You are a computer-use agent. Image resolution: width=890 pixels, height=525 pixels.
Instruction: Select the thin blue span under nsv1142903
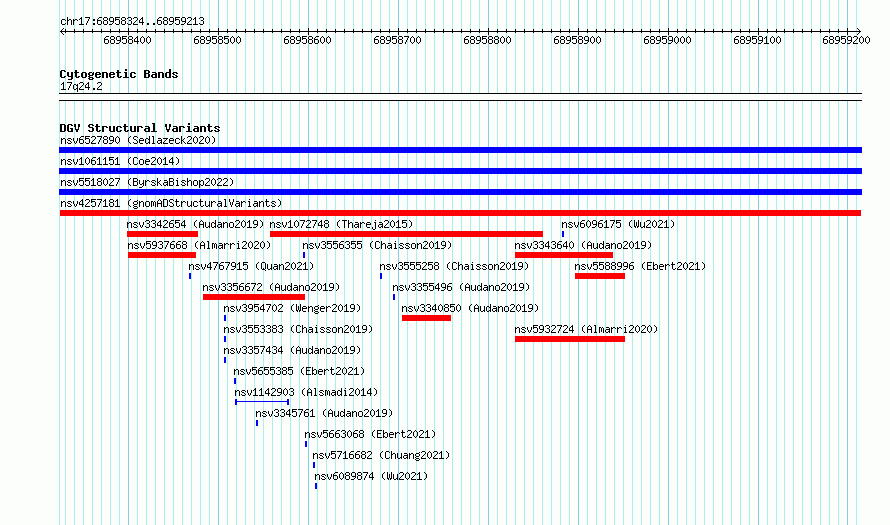[x=262, y=402]
